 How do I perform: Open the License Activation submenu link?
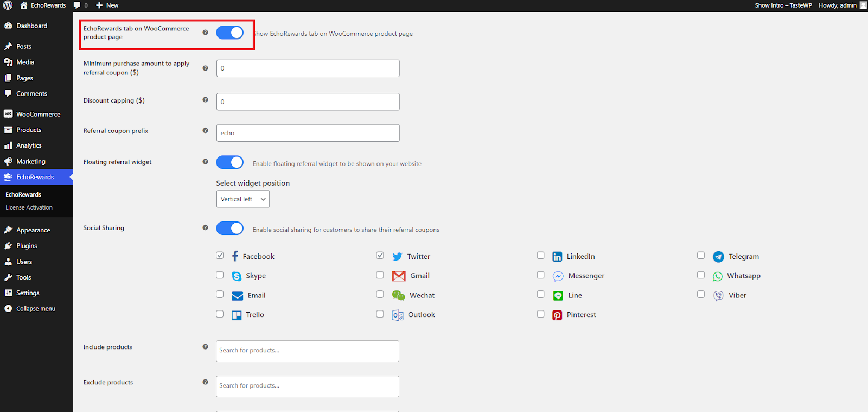tap(29, 207)
